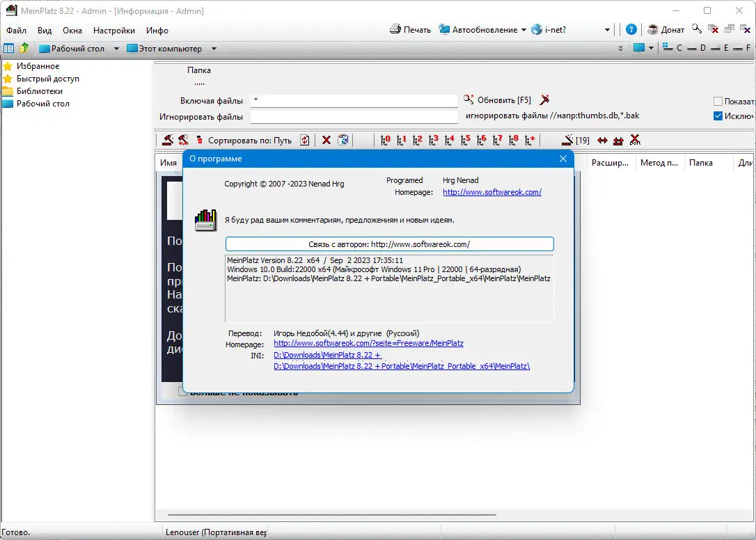Click the second hammer icon in list toolbar
The height and width of the screenshot is (540, 756).
(x=183, y=140)
